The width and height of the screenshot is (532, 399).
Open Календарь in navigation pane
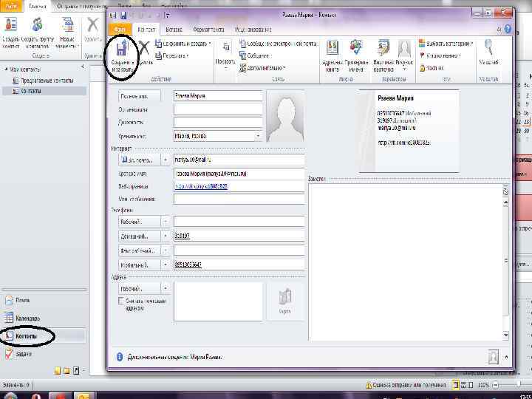tap(44, 318)
